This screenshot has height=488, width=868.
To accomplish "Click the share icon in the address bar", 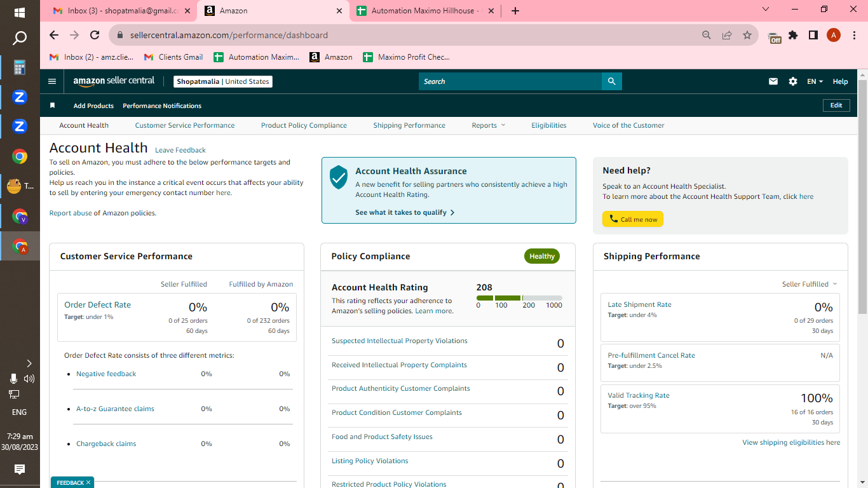I will click(x=727, y=35).
